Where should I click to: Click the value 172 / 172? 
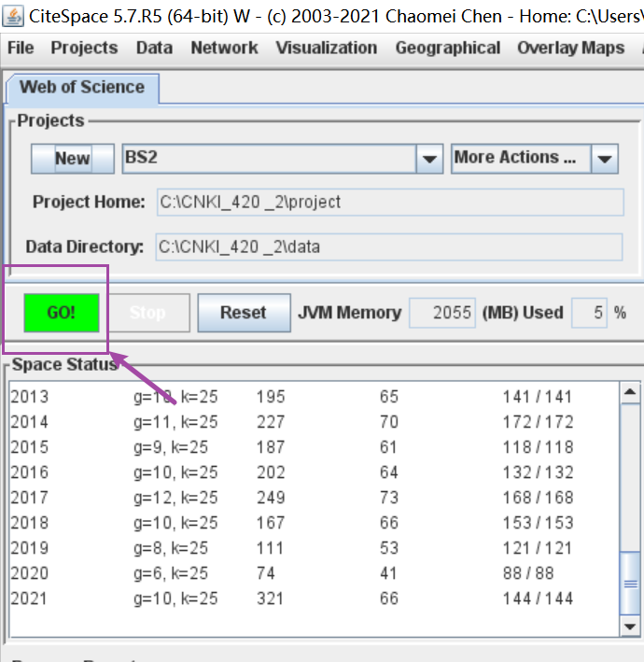tap(538, 422)
